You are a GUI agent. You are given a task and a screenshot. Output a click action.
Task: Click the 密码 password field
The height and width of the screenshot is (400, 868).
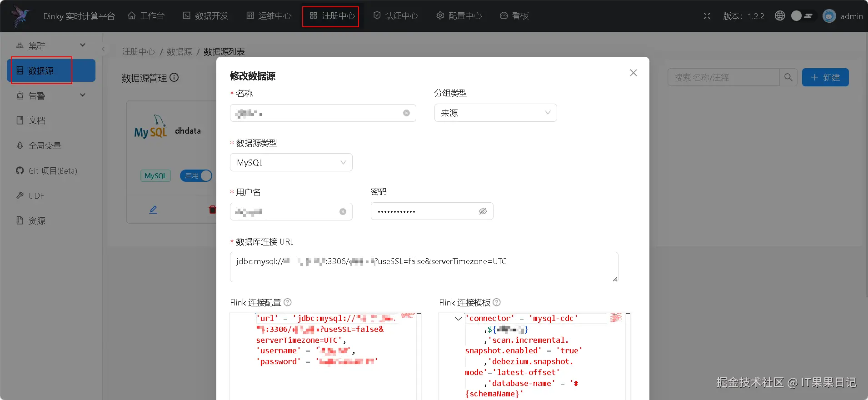pyautogui.click(x=432, y=211)
